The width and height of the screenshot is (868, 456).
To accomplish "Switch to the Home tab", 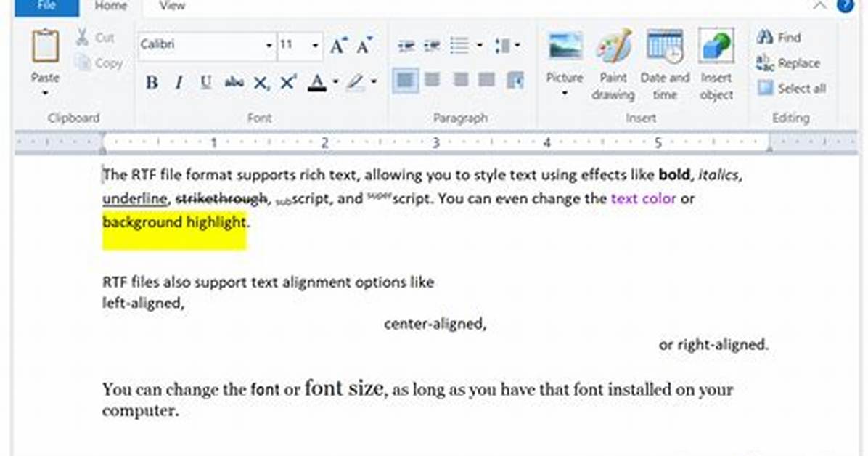I will coord(111,7).
